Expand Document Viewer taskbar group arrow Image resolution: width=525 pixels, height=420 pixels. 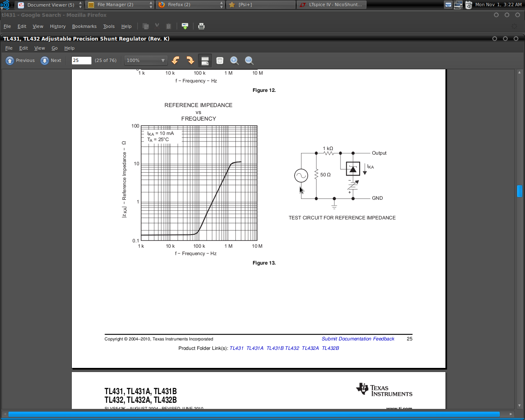(80, 5)
